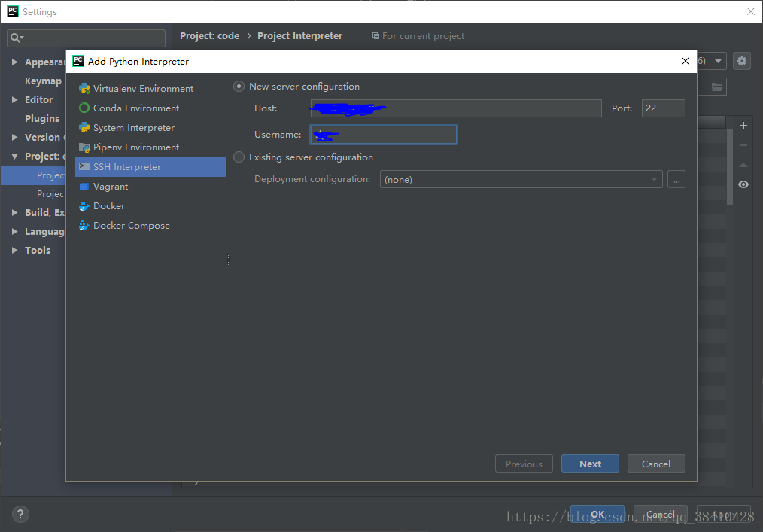Expand the Languages section
Viewport: 763px width, 532px height.
click(14, 231)
